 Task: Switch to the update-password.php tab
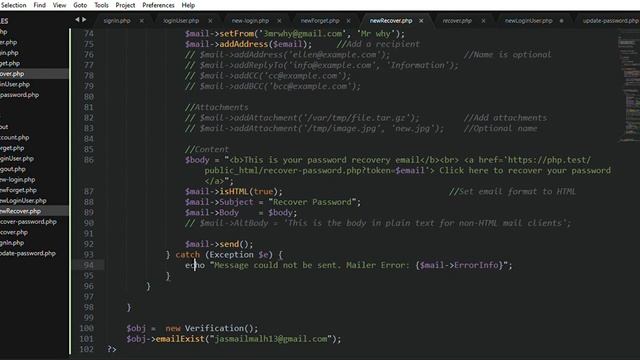611,21
